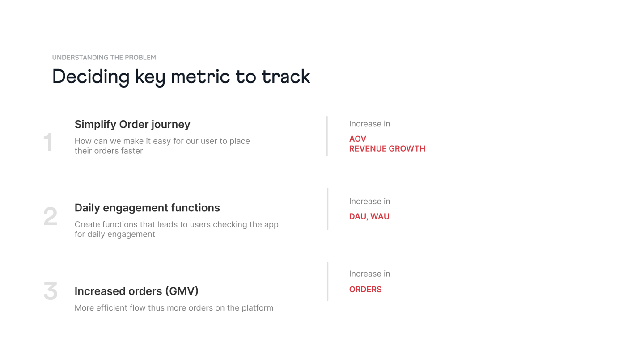Screen dimensions: 644x362
Task: Select the 'UNDERSTANDING THE PROBLEM' subtitle
Action: 104,57
